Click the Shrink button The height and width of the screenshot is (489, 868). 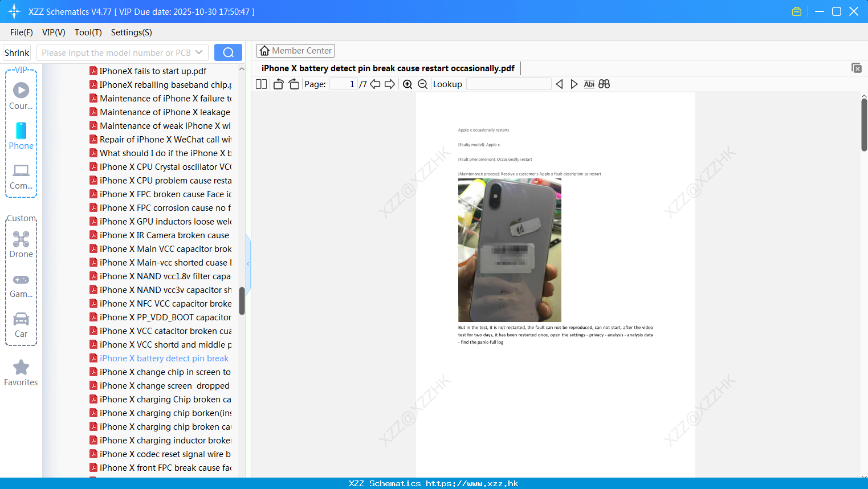pyautogui.click(x=17, y=52)
